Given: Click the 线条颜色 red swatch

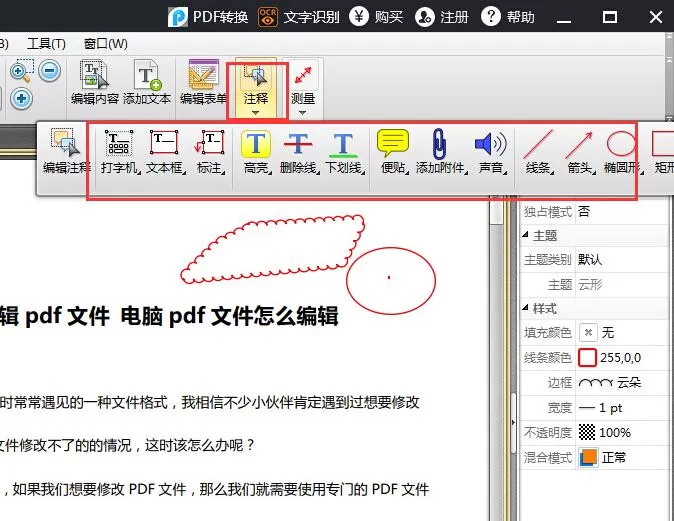Looking at the screenshot, I should point(588,357).
